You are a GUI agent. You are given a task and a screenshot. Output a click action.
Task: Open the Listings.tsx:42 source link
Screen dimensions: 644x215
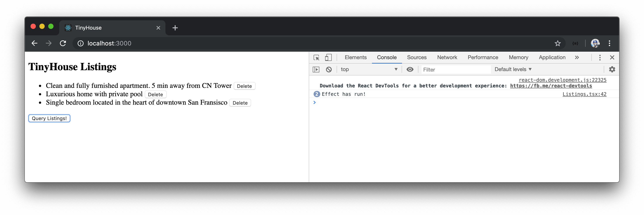pyautogui.click(x=584, y=94)
